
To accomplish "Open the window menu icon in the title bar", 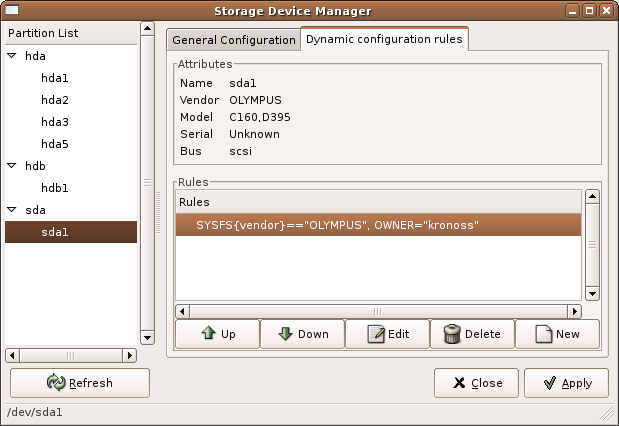I will point(11,9).
